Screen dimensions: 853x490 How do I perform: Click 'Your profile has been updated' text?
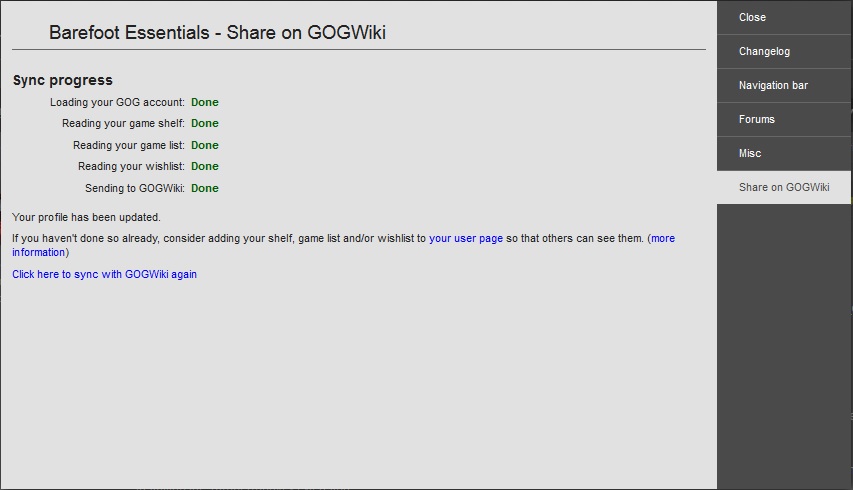click(86, 217)
